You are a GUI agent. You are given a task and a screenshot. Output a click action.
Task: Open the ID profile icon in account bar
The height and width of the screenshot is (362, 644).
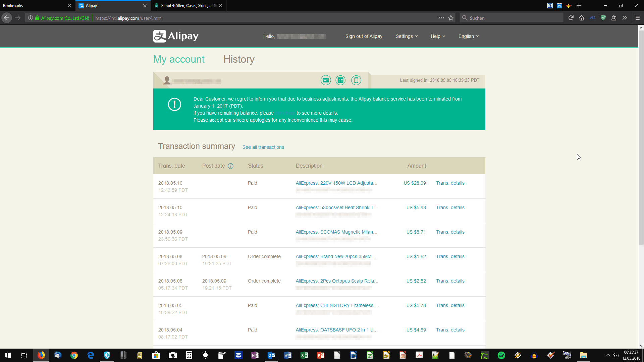point(340,80)
